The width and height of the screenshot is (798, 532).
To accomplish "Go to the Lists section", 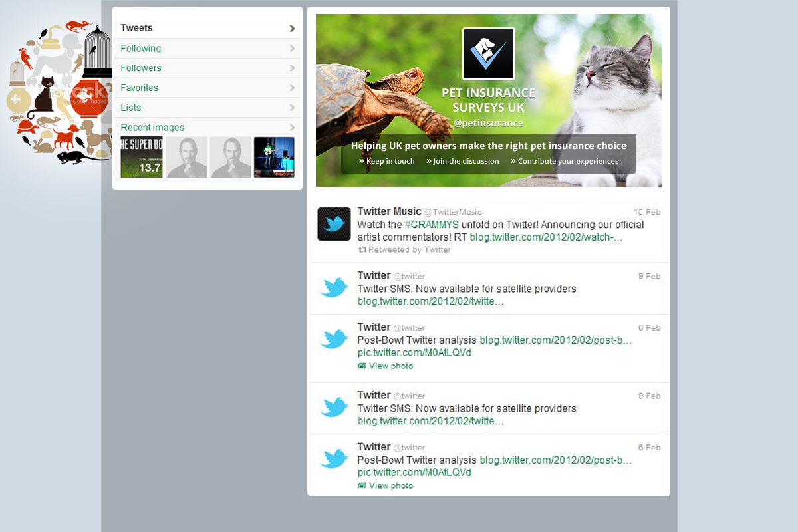I will pyautogui.click(x=207, y=108).
